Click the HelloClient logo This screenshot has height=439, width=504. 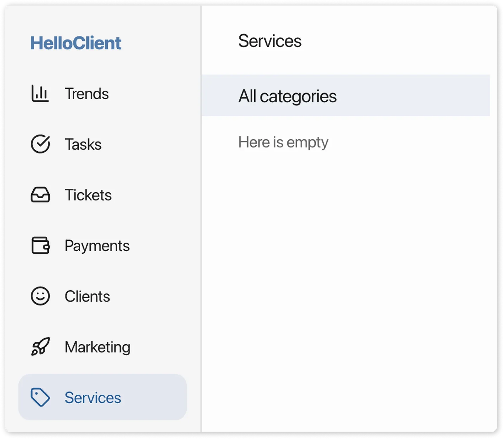[x=76, y=43]
